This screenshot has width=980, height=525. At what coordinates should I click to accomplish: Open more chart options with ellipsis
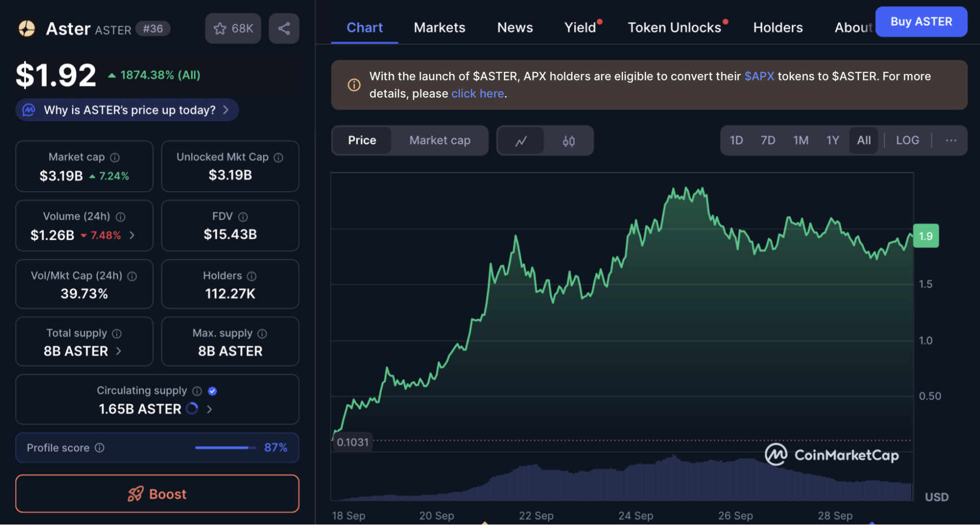tap(951, 140)
